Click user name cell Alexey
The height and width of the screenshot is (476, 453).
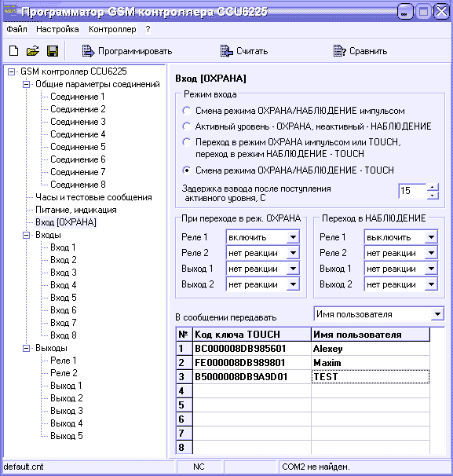click(371, 349)
